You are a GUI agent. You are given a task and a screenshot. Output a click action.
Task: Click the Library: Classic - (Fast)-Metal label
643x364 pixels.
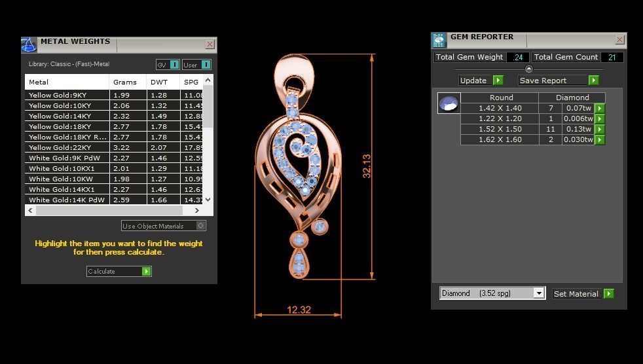coord(69,64)
